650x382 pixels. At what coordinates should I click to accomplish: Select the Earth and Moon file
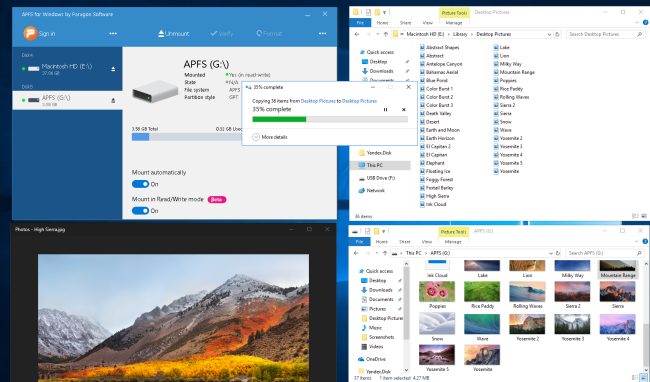[440, 130]
